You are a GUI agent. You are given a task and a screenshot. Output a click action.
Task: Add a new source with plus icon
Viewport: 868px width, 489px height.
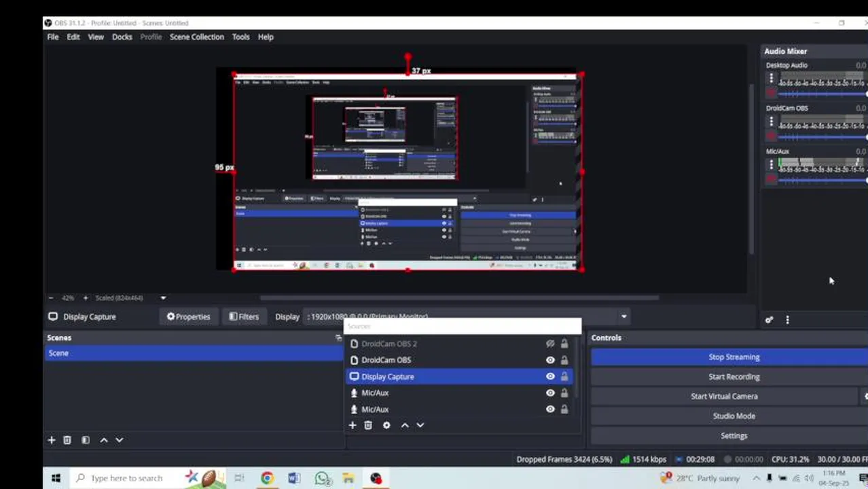(352, 425)
